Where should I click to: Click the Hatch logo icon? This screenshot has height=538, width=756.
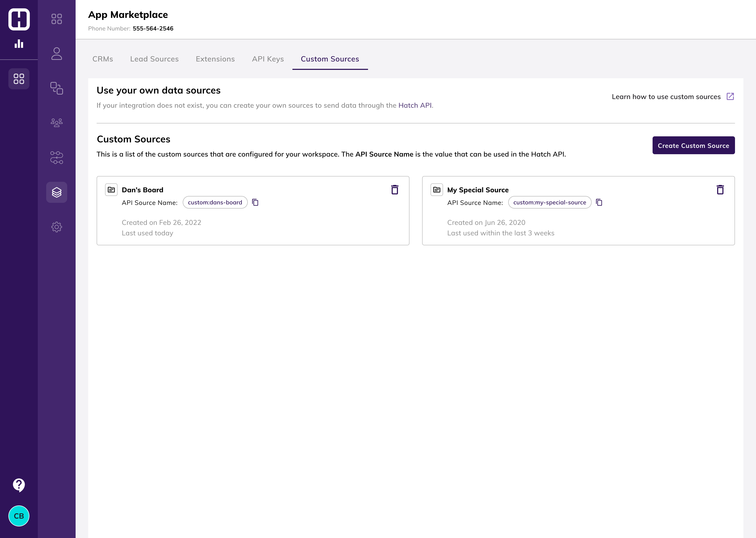[x=19, y=19]
